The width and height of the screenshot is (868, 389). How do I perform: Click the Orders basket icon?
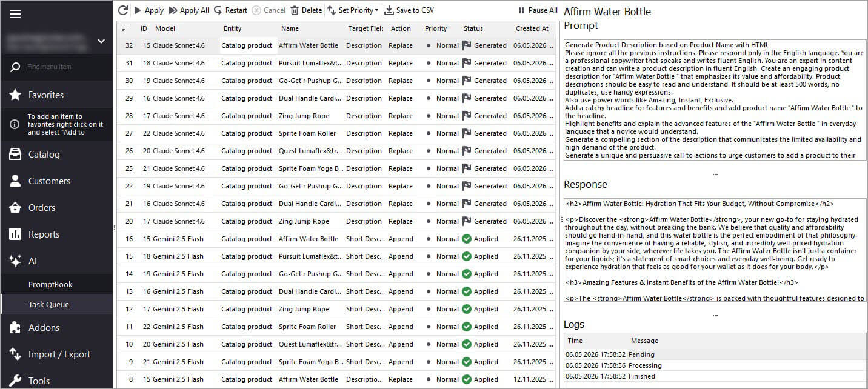coord(15,207)
